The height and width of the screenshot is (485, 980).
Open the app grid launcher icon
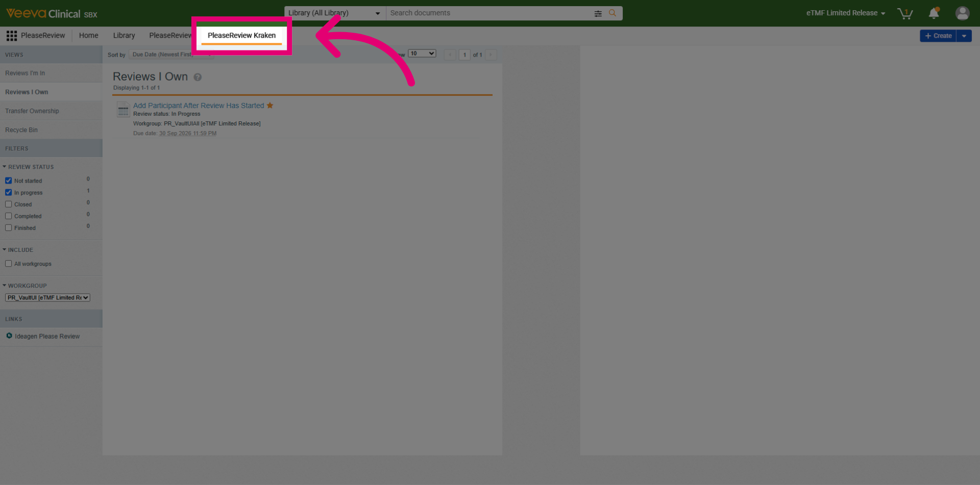(12, 36)
